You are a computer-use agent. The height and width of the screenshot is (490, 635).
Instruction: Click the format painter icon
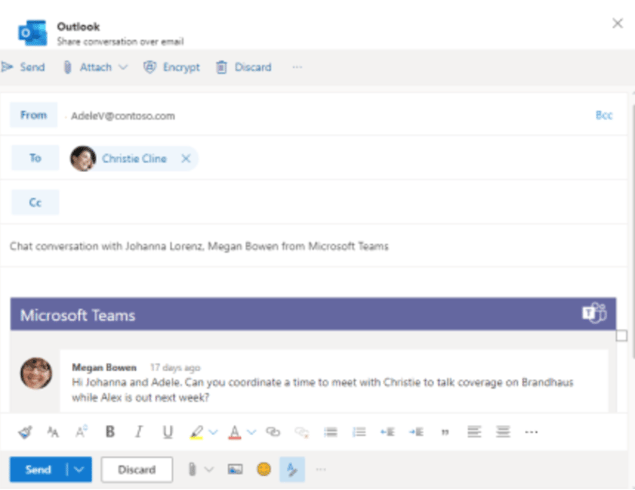[25, 432]
